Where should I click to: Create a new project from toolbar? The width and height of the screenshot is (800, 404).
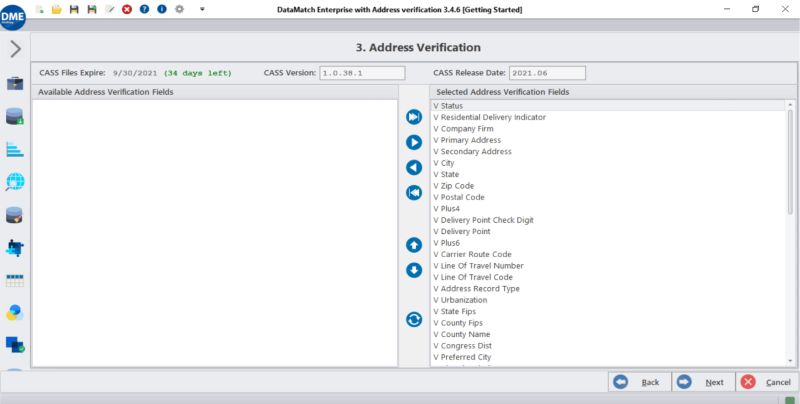(x=39, y=9)
